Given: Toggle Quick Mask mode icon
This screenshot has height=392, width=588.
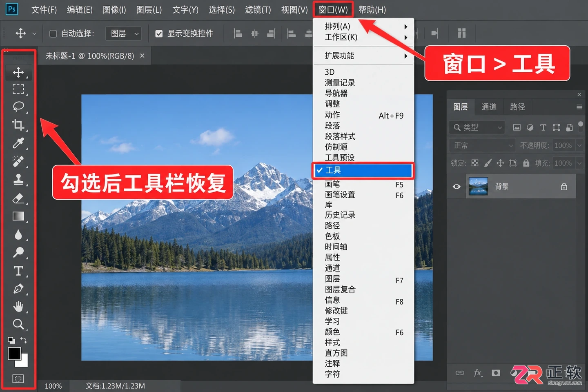Looking at the screenshot, I should [18, 379].
